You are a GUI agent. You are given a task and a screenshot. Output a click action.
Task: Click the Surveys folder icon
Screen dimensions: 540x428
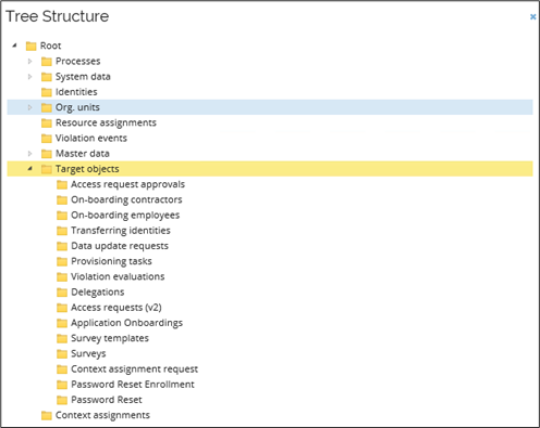62,354
